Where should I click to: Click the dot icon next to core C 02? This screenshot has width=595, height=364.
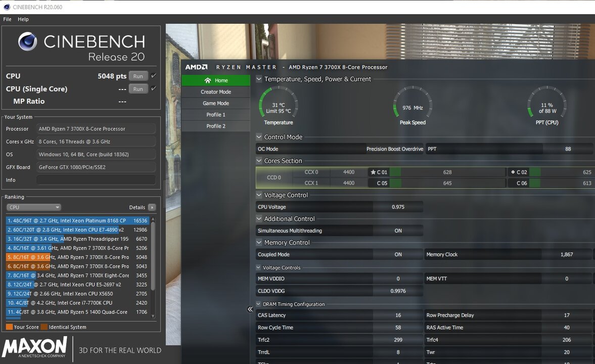click(513, 172)
